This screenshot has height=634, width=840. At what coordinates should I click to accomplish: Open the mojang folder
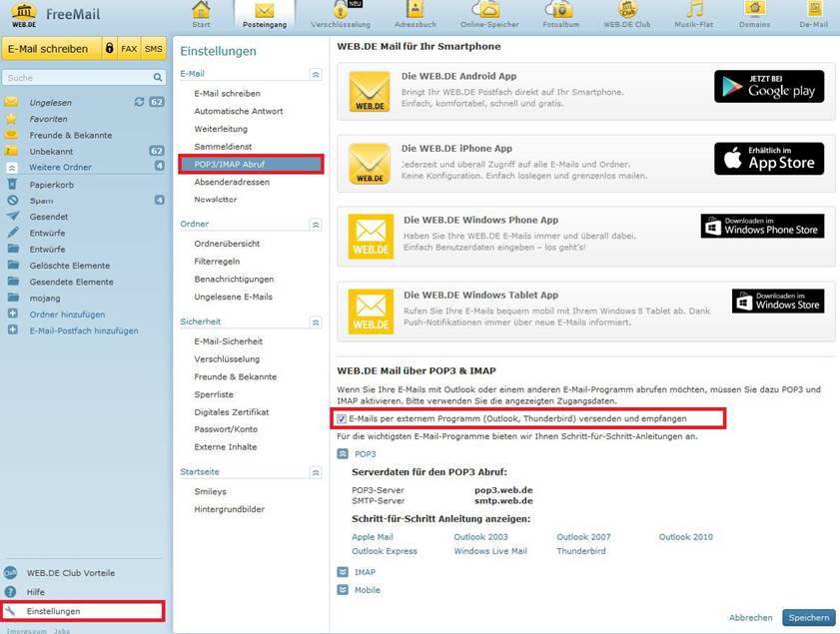tap(45, 298)
